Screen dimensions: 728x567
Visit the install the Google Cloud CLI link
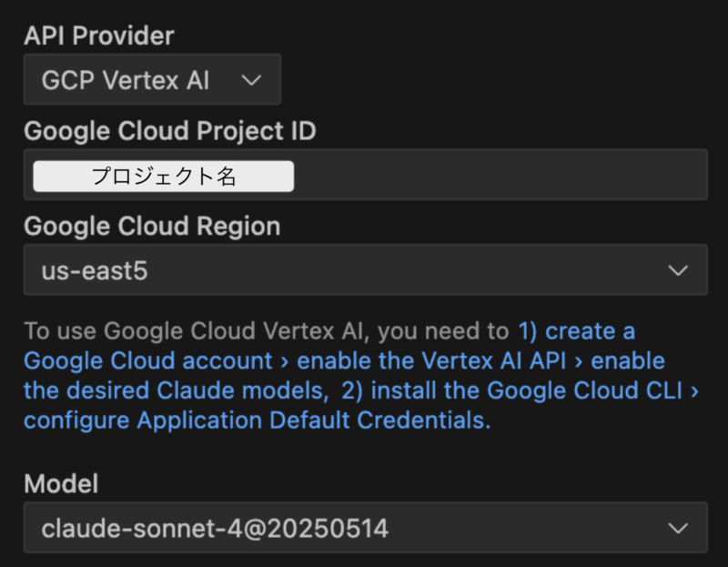(x=527, y=390)
